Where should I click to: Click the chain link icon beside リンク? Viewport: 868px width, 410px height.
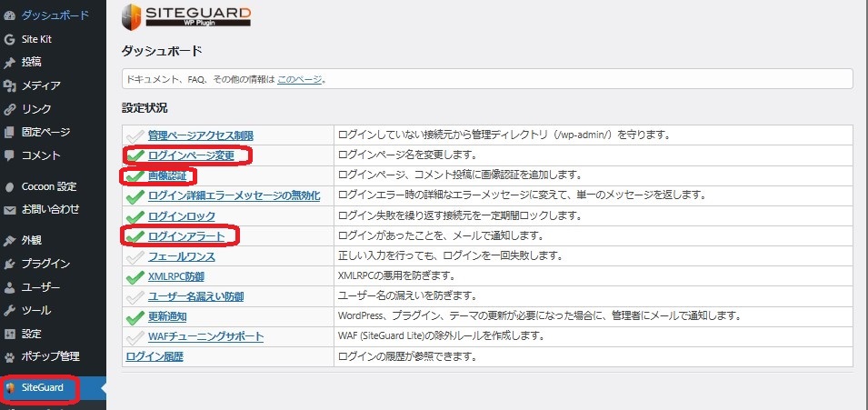(10, 109)
